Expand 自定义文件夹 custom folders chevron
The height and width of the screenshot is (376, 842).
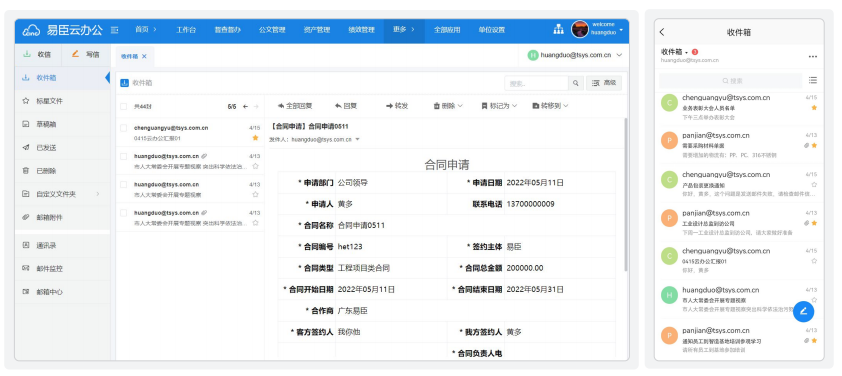tap(98, 194)
